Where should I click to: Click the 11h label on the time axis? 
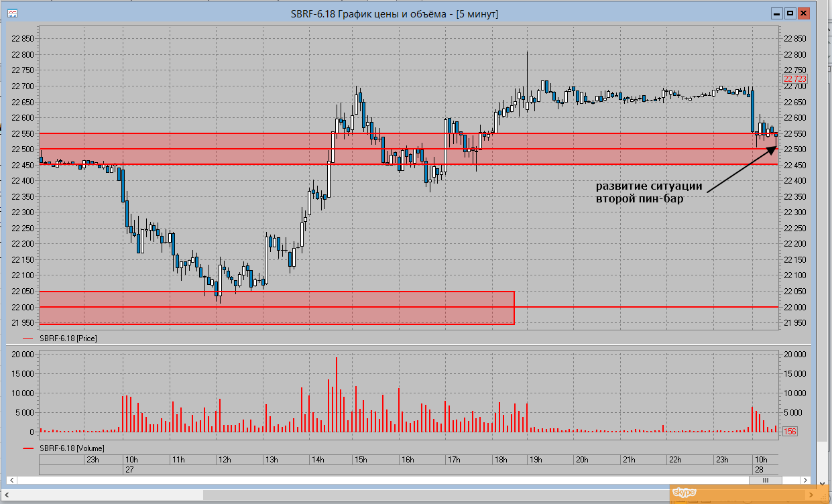[x=178, y=459]
